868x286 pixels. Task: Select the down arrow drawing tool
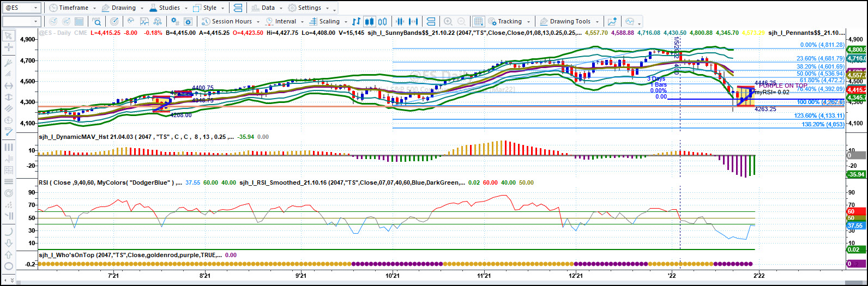9,242
